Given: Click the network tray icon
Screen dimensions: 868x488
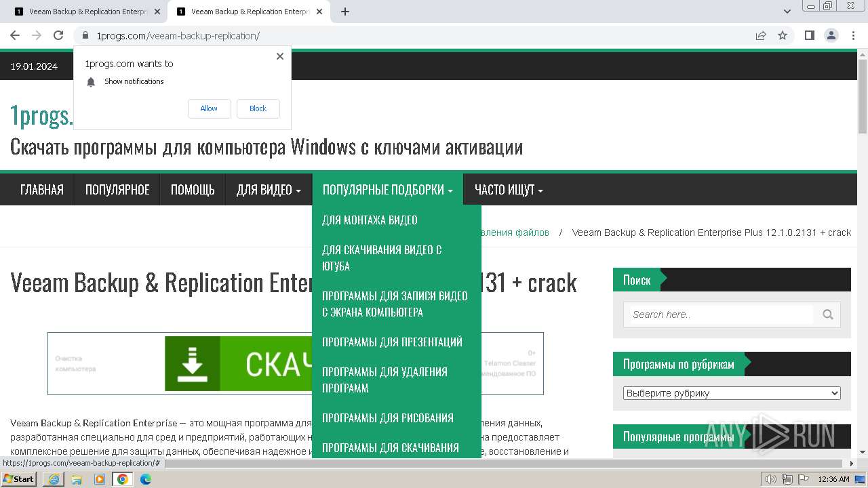Looking at the screenshot, I should [x=787, y=479].
